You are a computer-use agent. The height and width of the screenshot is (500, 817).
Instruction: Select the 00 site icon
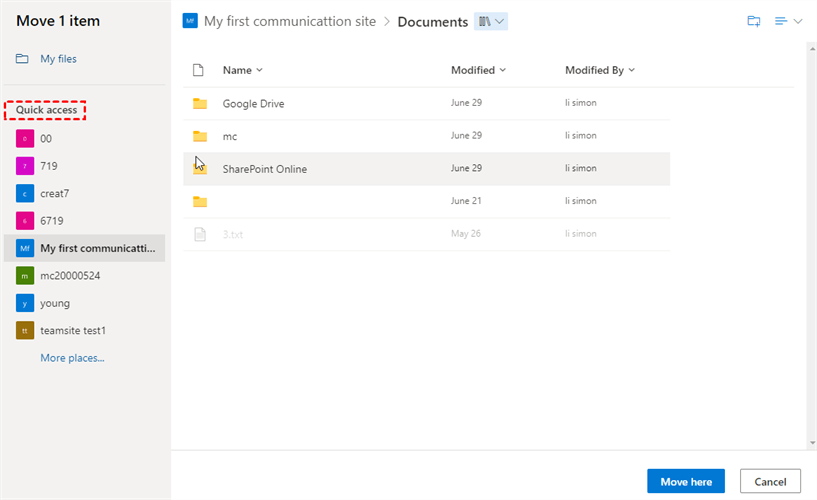point(25,139)
